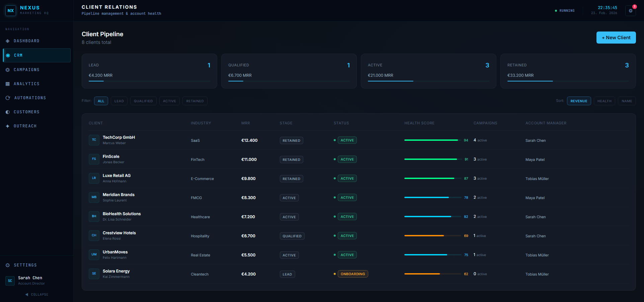Viewport: 644px width, 302px height.
Task: Sort clients by HEALTH
Action: tap(604, 101)
